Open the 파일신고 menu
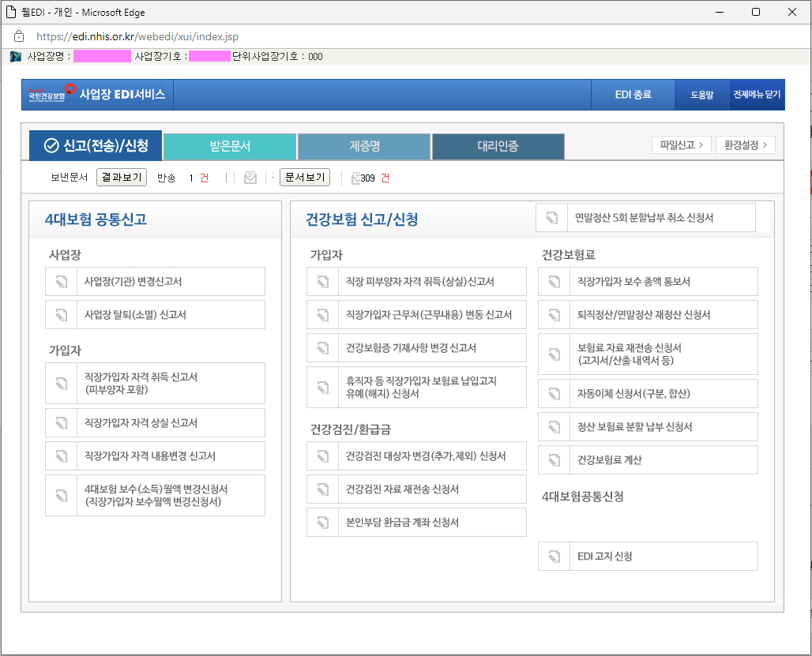 coord(681,145)
